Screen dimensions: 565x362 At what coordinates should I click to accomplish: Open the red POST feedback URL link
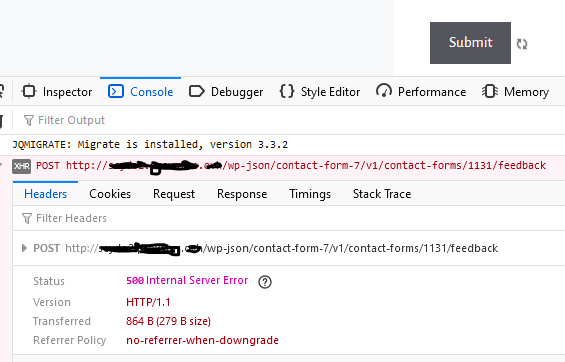(306, 166)
